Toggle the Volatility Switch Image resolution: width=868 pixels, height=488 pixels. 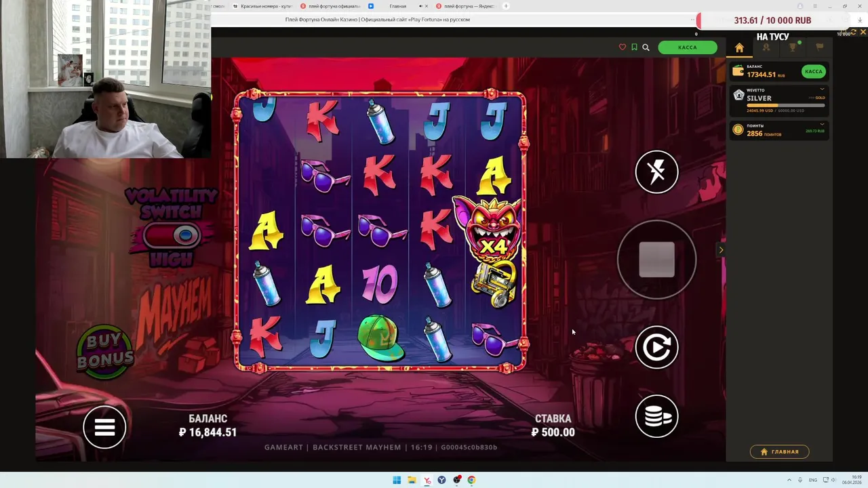point(172,235)
